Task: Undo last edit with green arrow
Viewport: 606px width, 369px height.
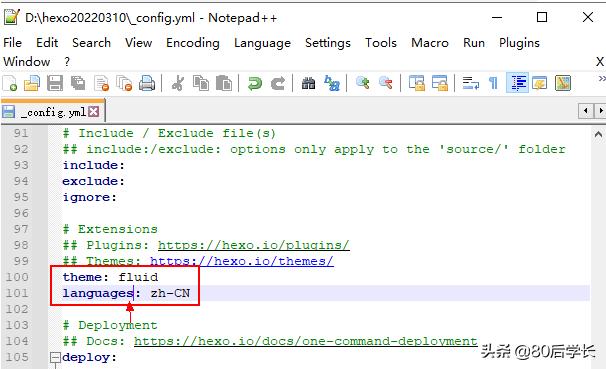Action: pyautogui.click(x=255, y=83)
